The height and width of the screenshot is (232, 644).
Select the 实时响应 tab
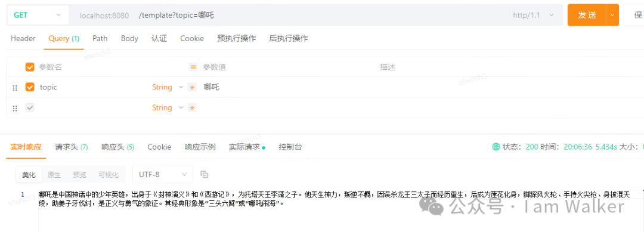[26, 147]
